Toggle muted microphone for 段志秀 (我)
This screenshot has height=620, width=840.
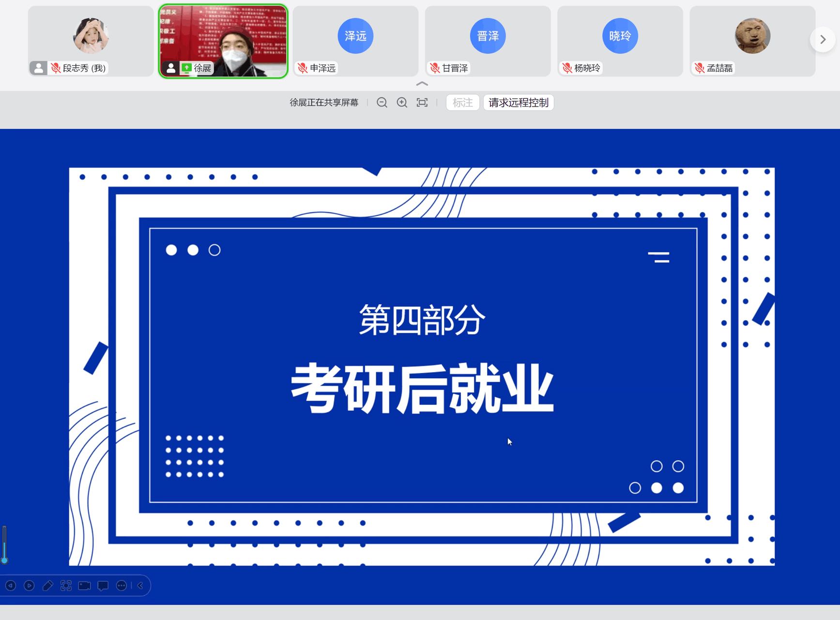56,68
